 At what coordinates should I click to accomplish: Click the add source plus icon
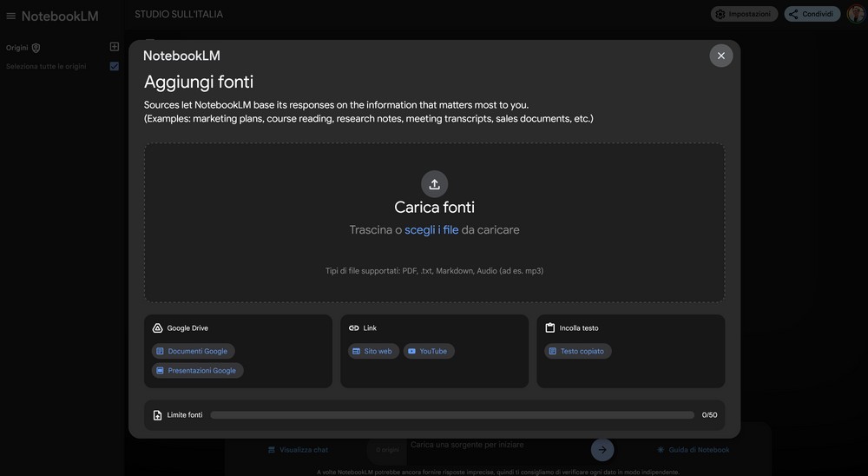pos(115,47)
